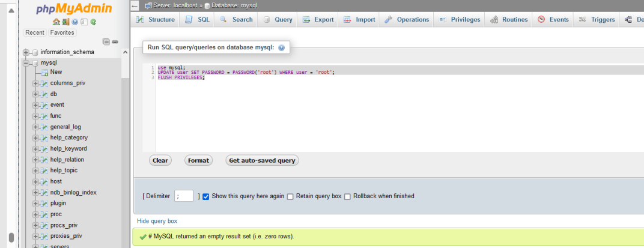Enable Retain query box checkbox
The image size is (644, 248).
(x=290, y=197)
